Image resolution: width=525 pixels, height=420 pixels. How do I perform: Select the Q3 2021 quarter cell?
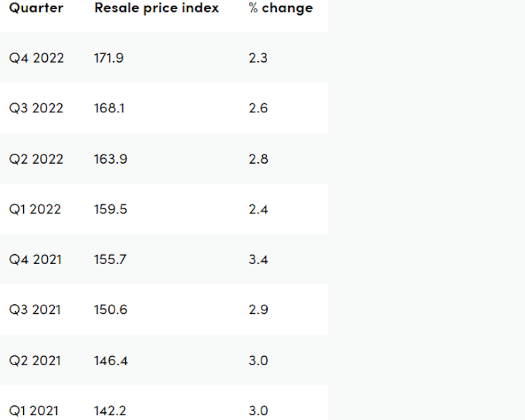[35, 310]
